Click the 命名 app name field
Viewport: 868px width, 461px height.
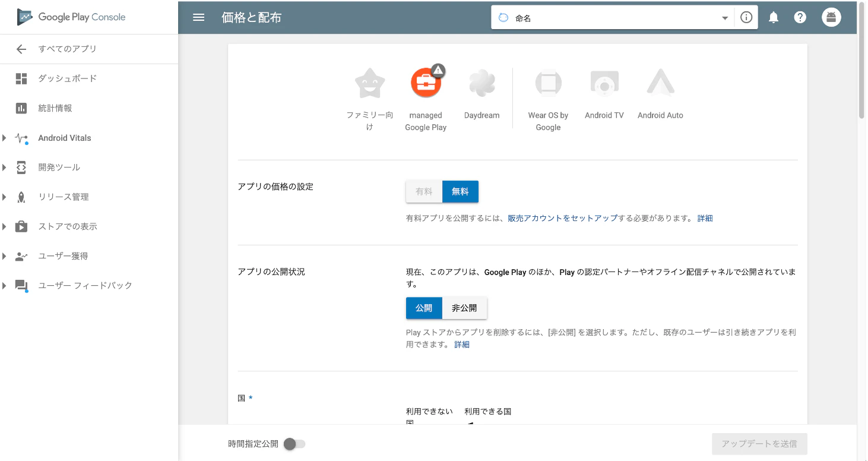612,18
